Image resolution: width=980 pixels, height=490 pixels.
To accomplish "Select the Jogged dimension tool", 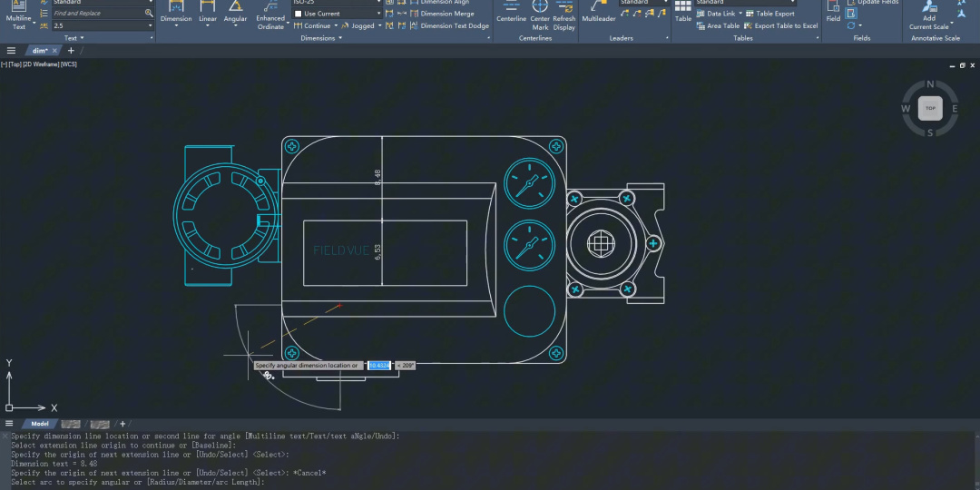I will coord(358,25).
